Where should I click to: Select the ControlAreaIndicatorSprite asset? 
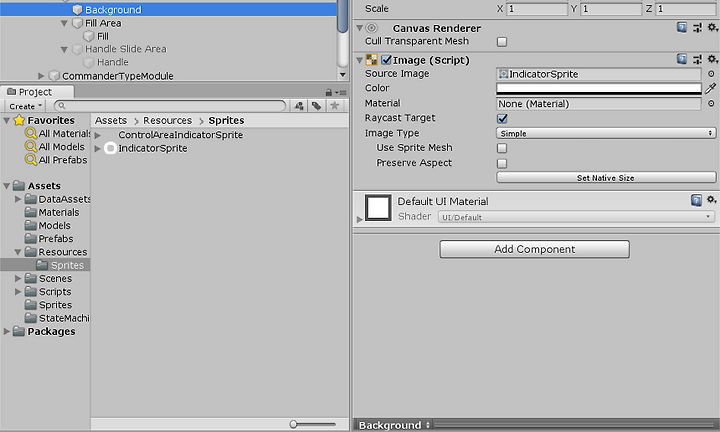(180, 135)
